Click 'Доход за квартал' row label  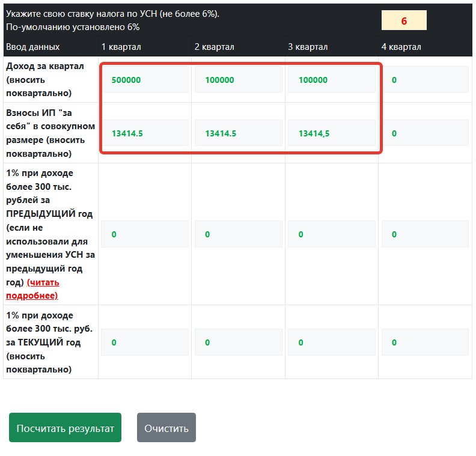(x=45, y=79)
